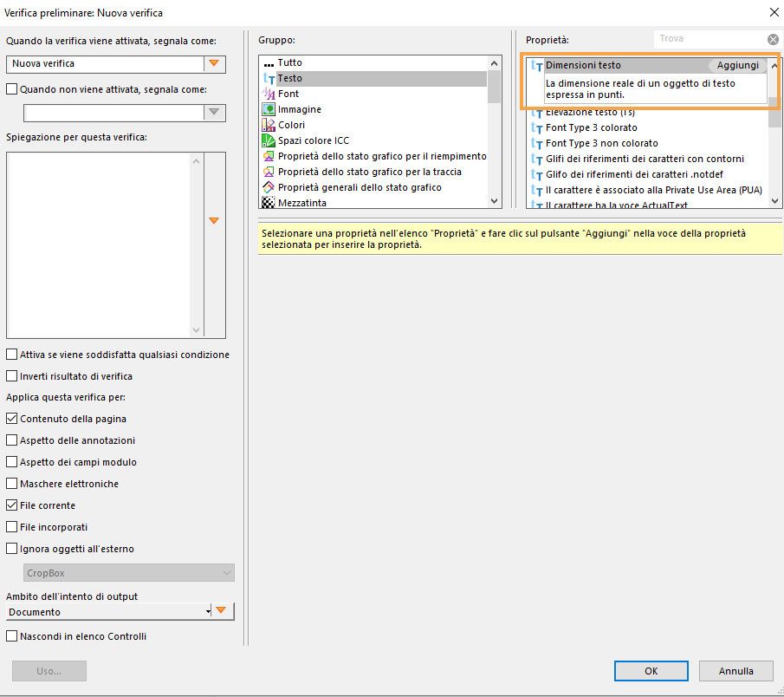
Task: Enable 'Quando non viene attivata' checkbox
Action: [11, 89]
